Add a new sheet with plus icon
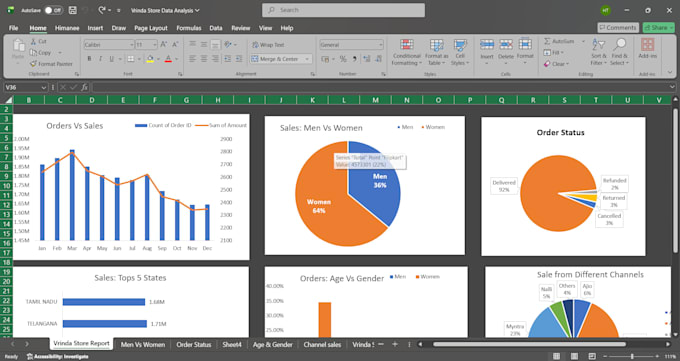 (x=395, y=344)
